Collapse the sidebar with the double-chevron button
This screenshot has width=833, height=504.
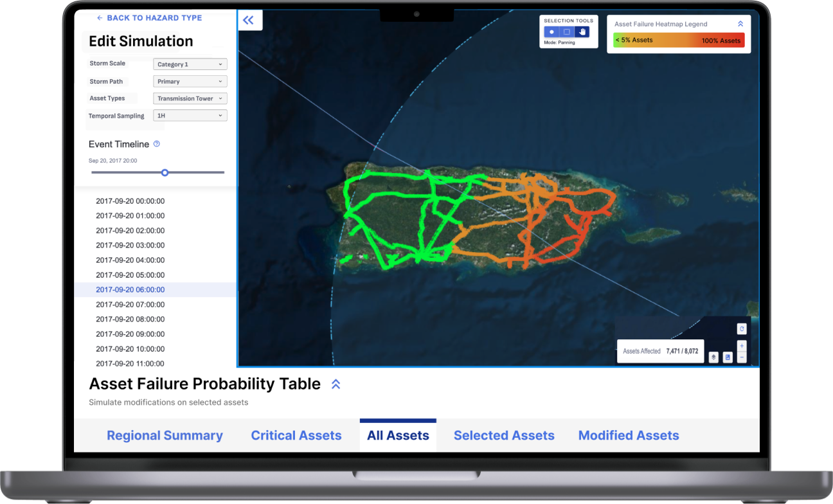tap(249, 20)
